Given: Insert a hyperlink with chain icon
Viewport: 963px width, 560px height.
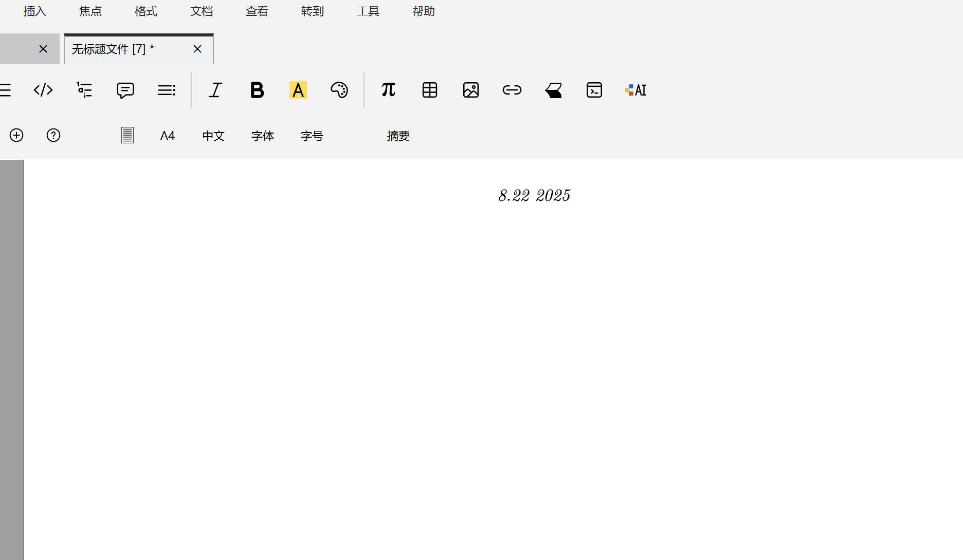Looking at the screenshot, I should [x=512, y=90].
